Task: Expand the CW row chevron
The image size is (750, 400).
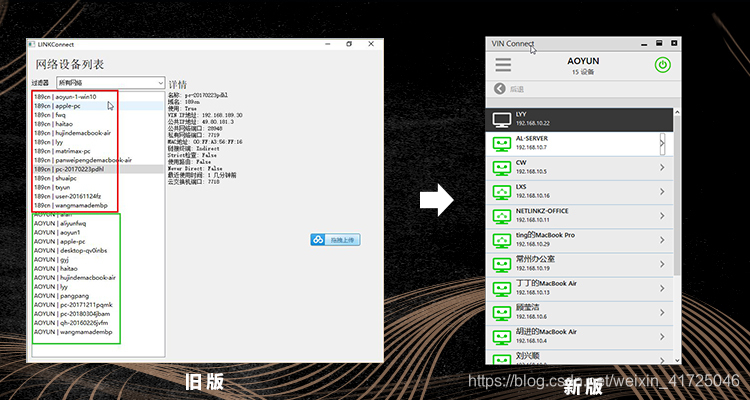Action: [x=662, y=167]
